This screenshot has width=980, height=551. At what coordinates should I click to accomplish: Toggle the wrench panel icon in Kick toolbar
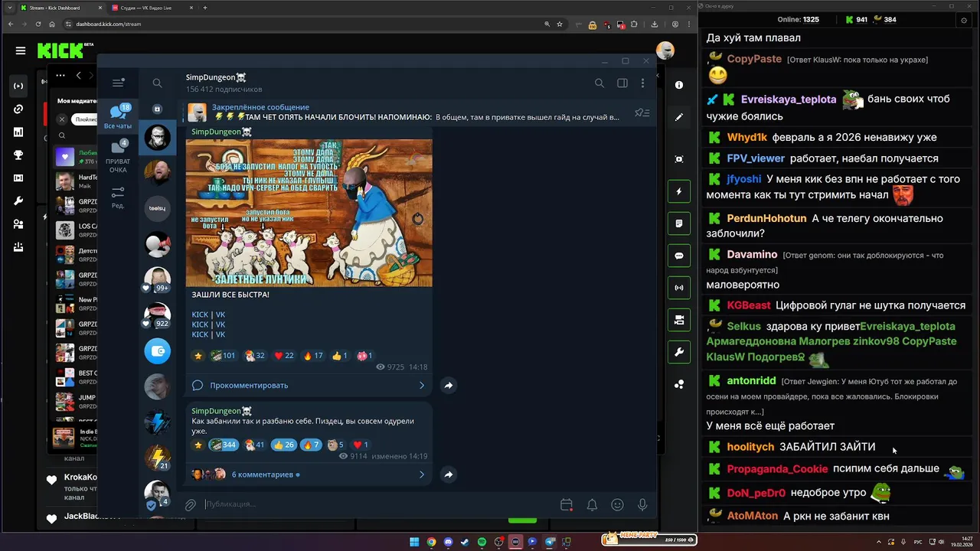[679, 352]
